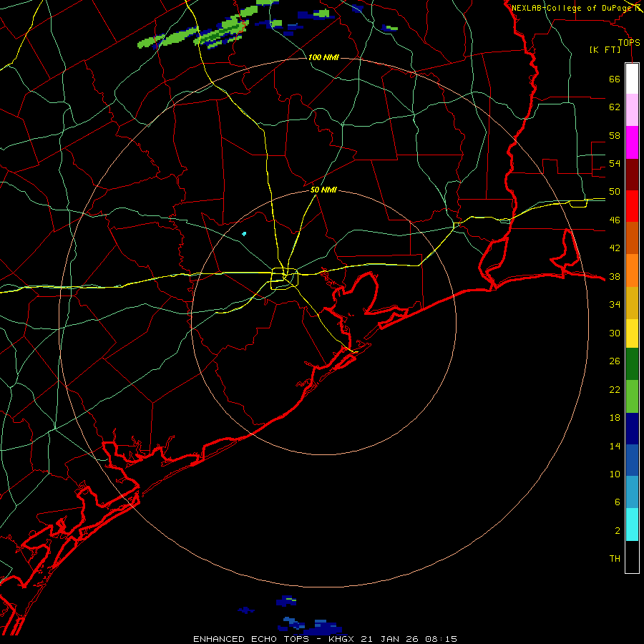Image resolution: width=644 pixels, height=644 pixels.
Task: Pick the light blue legend swatch
Action: pos(632,492)
